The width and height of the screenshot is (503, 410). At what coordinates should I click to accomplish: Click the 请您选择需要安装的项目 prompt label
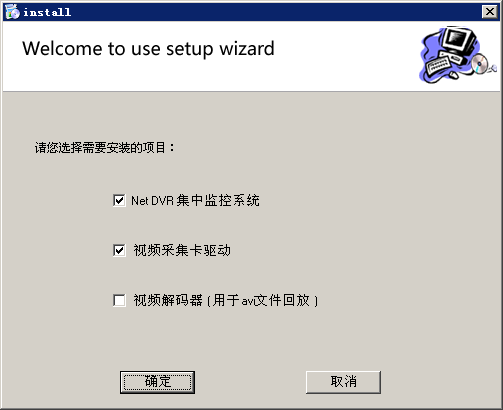point(104,147)
